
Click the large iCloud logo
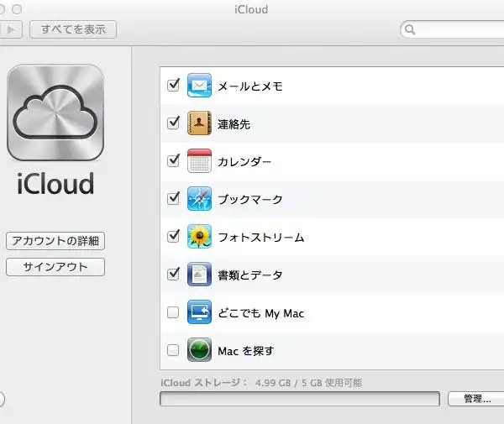tap(55, 113)
